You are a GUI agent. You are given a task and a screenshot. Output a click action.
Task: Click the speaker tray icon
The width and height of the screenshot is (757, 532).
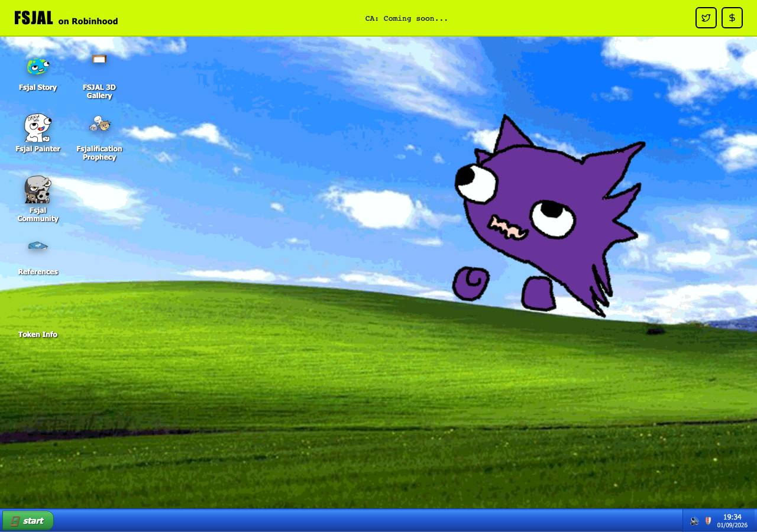(x=694, y=521)
